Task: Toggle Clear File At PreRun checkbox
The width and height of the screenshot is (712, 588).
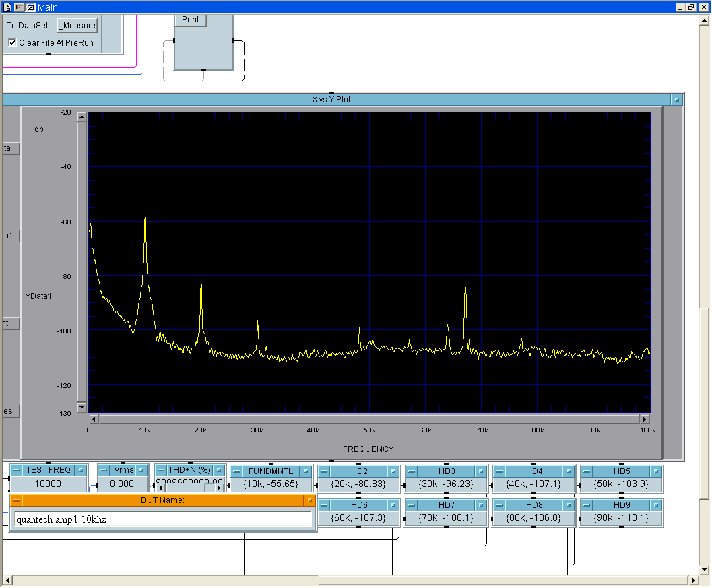Action: (x=12, y=42)
